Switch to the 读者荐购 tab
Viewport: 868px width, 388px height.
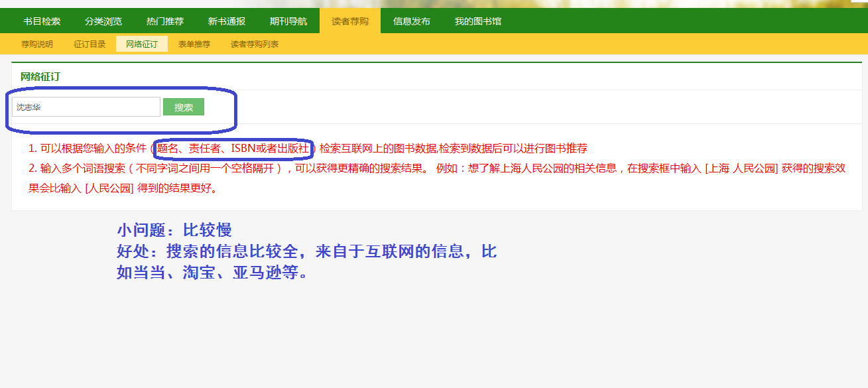click(350, 21)
